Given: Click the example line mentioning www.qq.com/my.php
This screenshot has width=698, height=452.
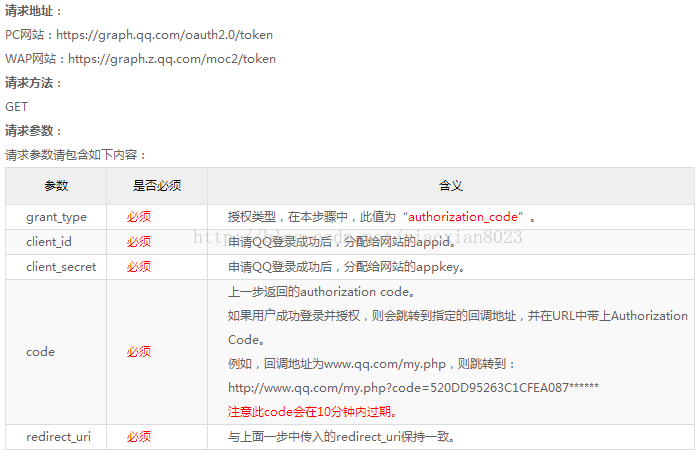Looking at the screenshot, I should tap(372, 364).
